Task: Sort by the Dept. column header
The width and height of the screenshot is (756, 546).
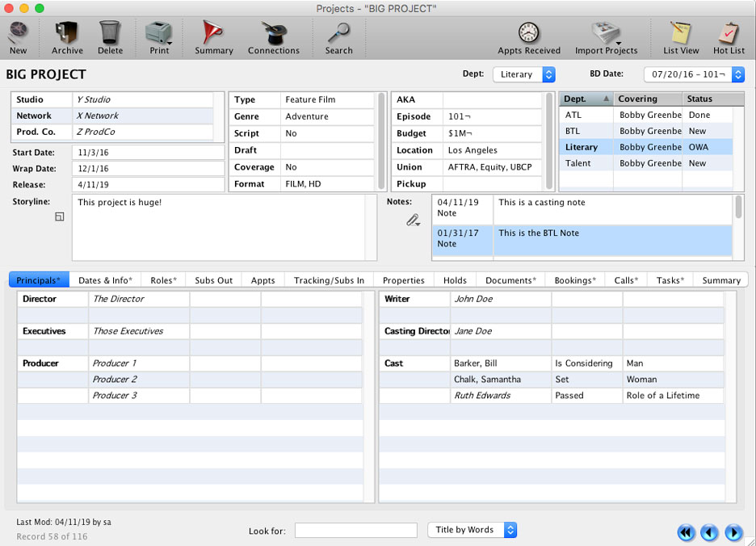Action: coord(586,99)
